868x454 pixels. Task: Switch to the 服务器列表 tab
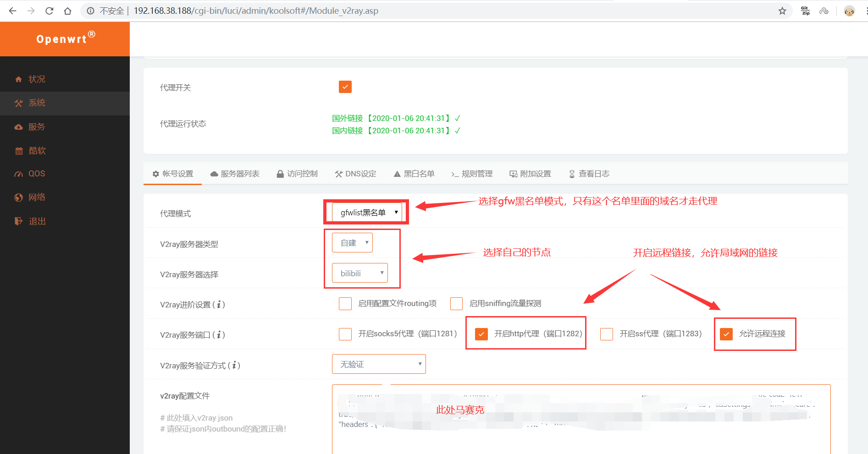coord(235,174)
